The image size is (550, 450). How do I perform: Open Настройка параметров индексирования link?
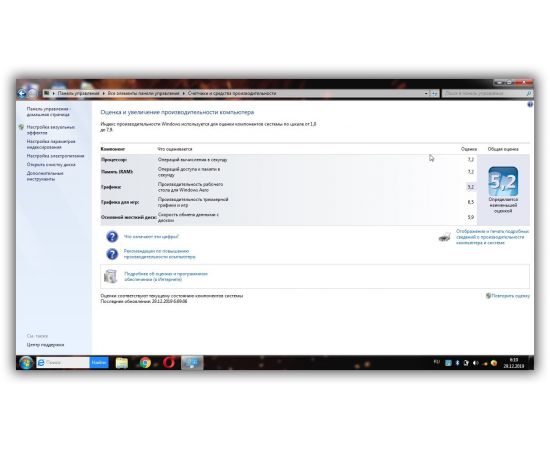pos(51,145)
